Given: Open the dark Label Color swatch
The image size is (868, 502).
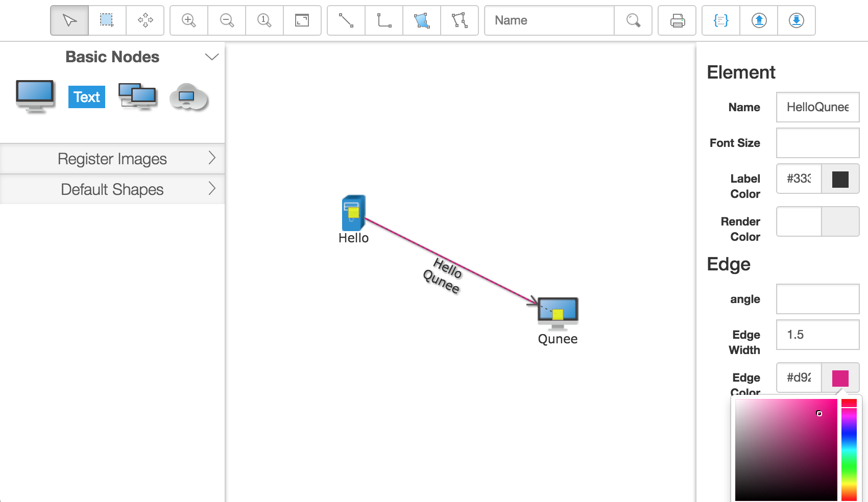Looking at the screenshot, I should 840,179.
